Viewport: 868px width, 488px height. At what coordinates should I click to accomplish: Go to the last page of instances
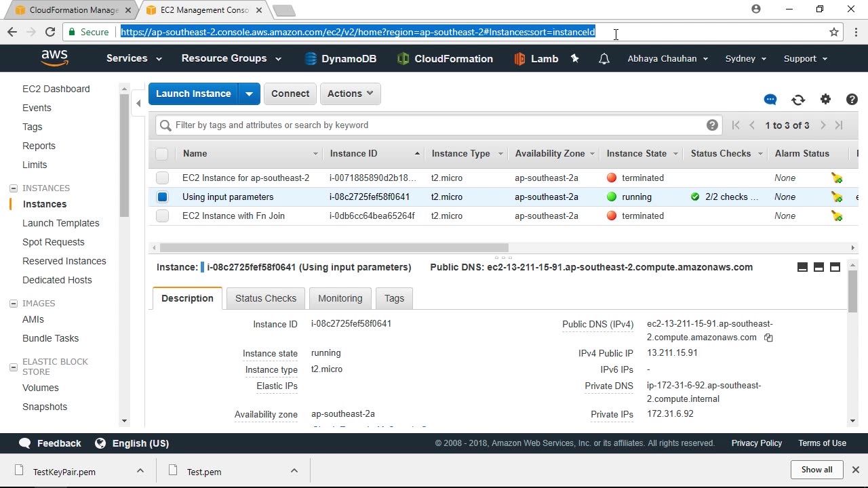tap(839, 125)
